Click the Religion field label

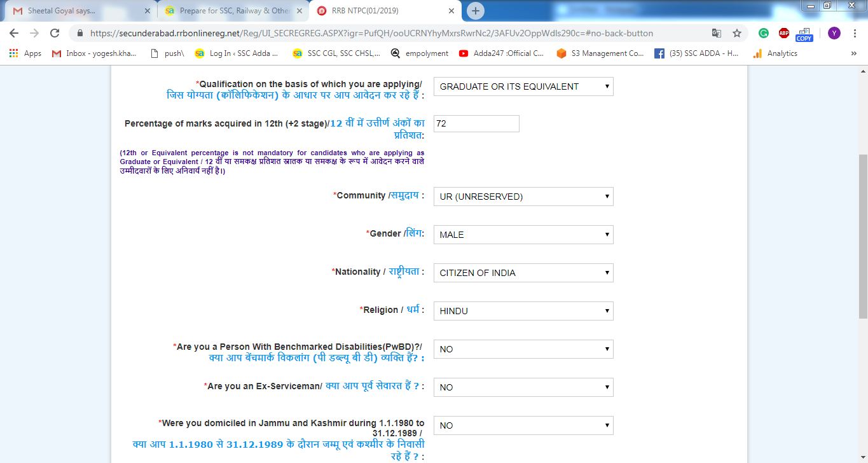point(392,310)
